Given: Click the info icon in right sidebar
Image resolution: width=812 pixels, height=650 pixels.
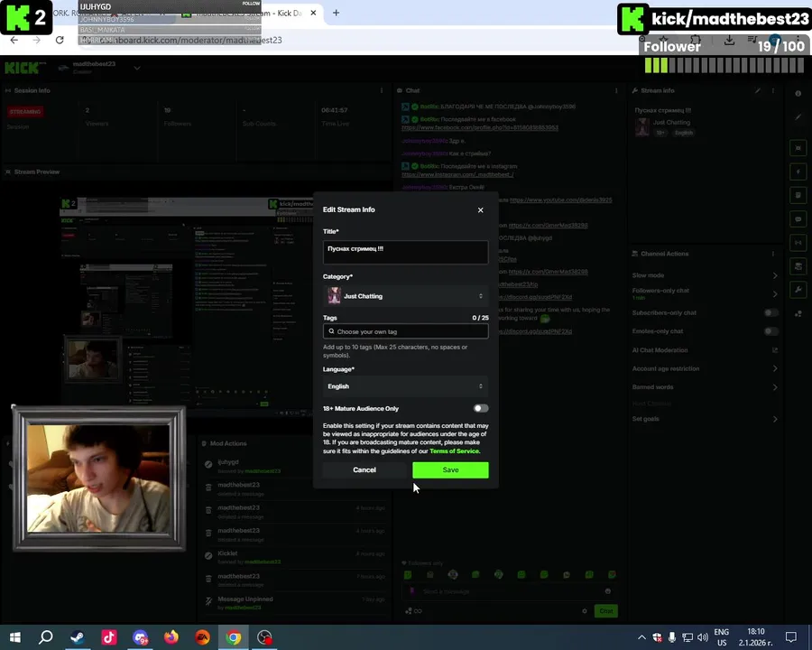Looking at the screenshot, I should (x=798, y=94).
